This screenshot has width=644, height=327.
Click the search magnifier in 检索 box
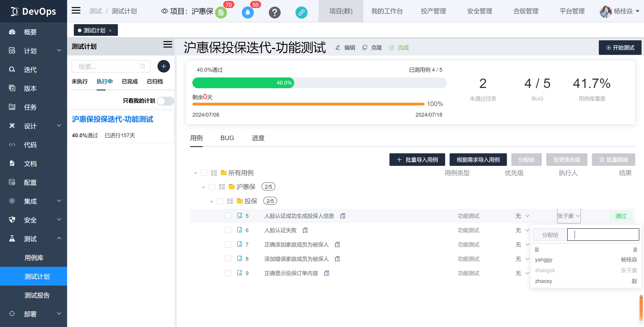(142, 66)
